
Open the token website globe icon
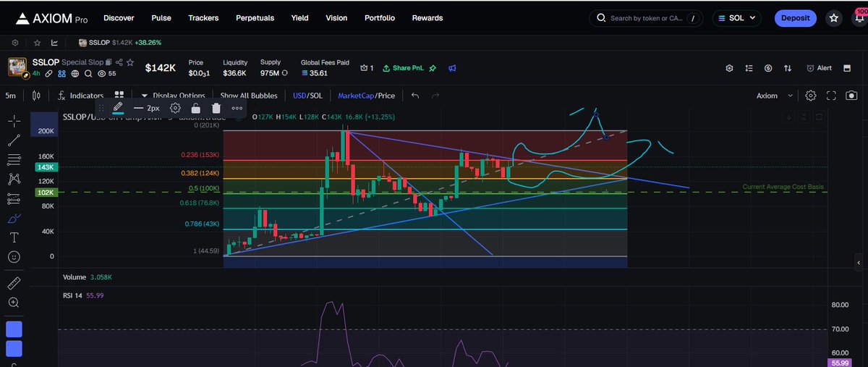[x=75, y=74]
